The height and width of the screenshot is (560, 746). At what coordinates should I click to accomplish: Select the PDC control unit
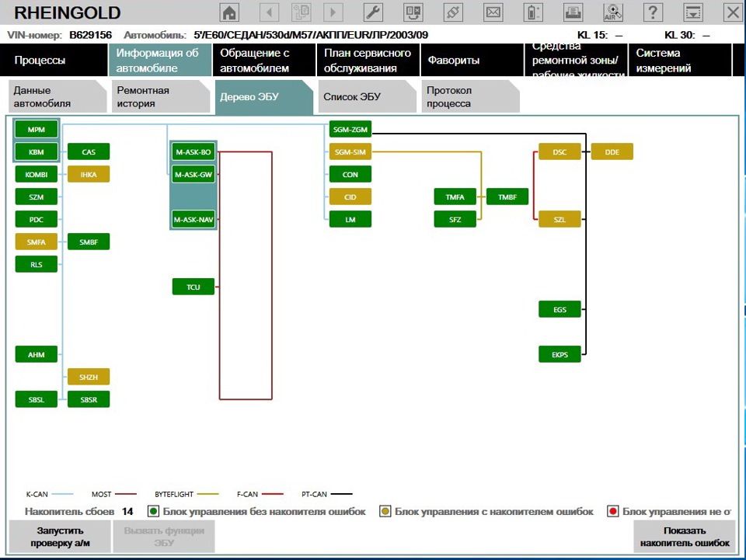(37, 220)
